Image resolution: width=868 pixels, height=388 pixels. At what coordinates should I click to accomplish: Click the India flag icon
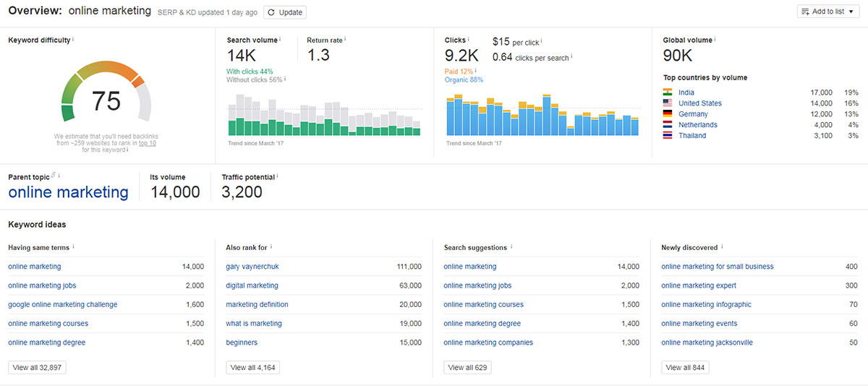point(667,92)
